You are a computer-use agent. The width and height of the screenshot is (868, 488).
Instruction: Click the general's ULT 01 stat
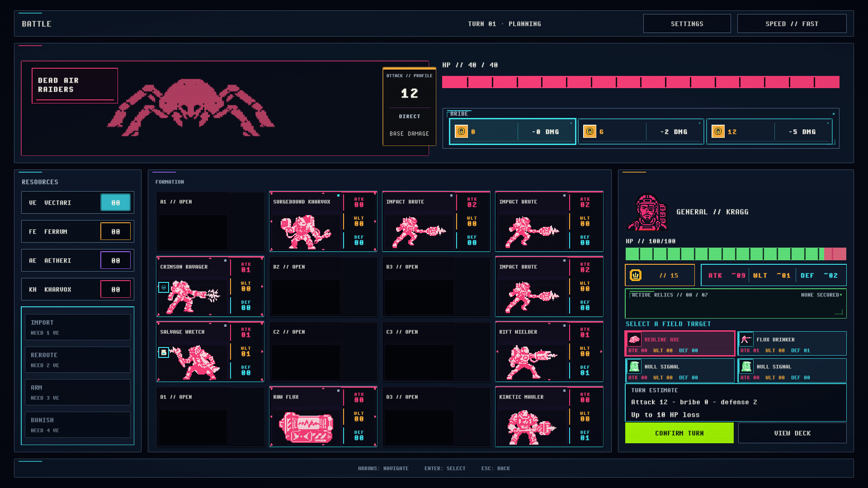[x=772, y=275]
